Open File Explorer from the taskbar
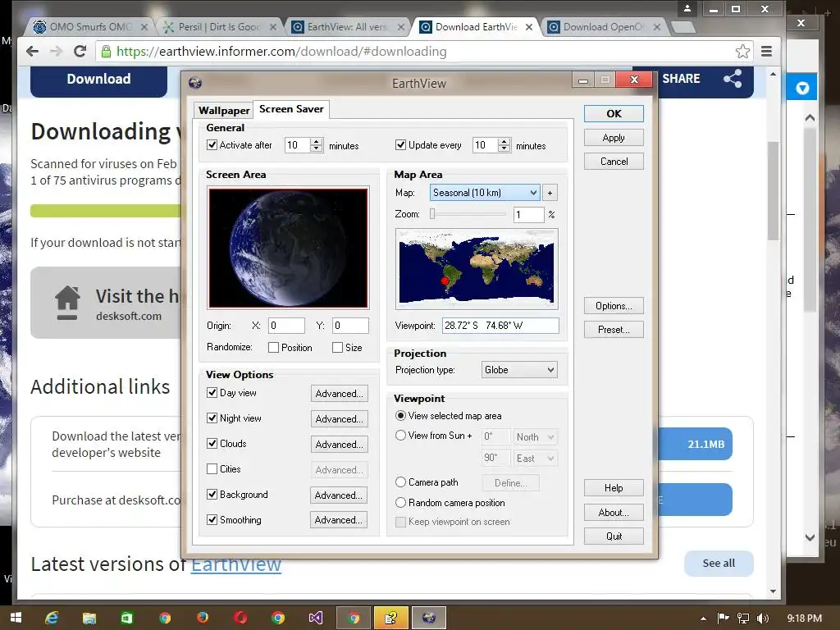The width and height of the screenshot is (840, 630). pyautogui.click(x=89, y=618)
